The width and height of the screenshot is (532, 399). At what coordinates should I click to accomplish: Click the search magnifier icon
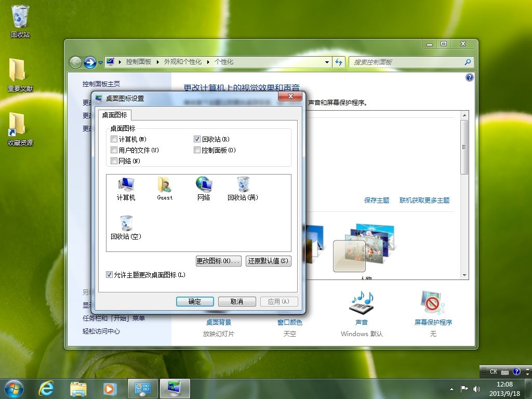pos(468,62)
